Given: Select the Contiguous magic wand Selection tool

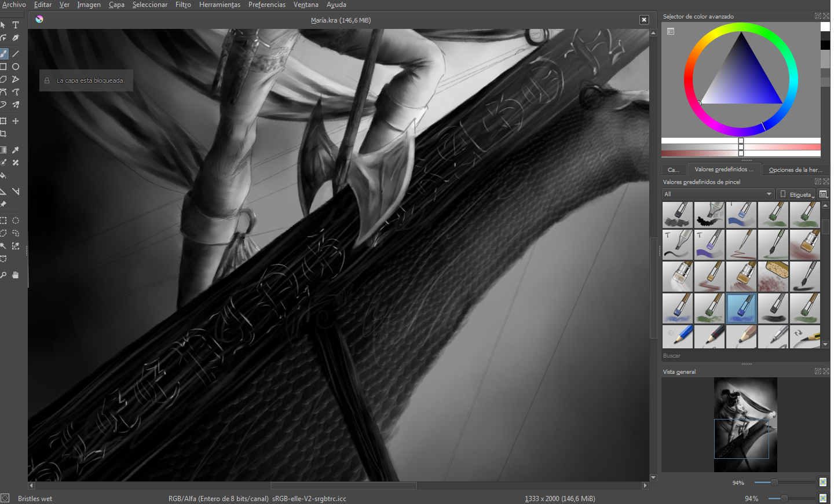Looking at the screenshot, I should [x=3, y=246].
